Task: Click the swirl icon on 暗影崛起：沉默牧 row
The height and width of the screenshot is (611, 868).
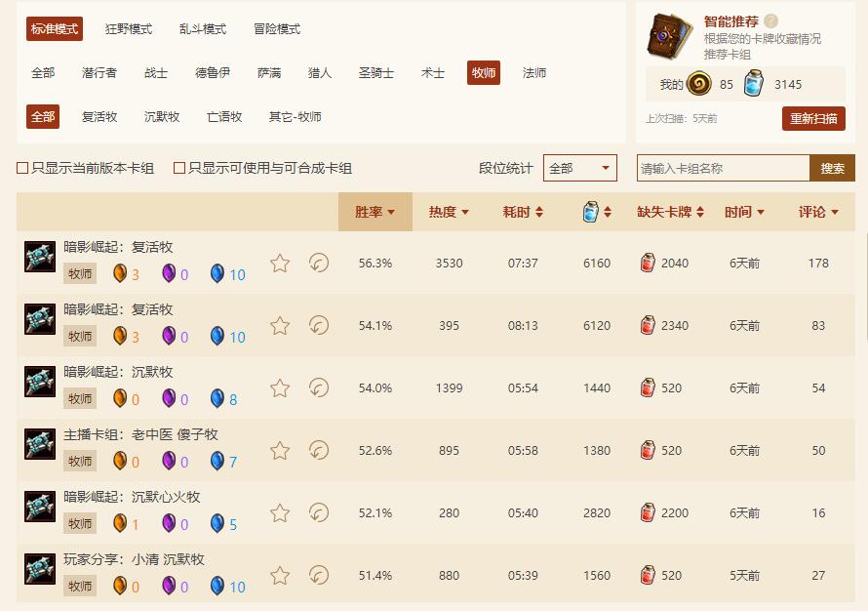Action: [318, 387]
